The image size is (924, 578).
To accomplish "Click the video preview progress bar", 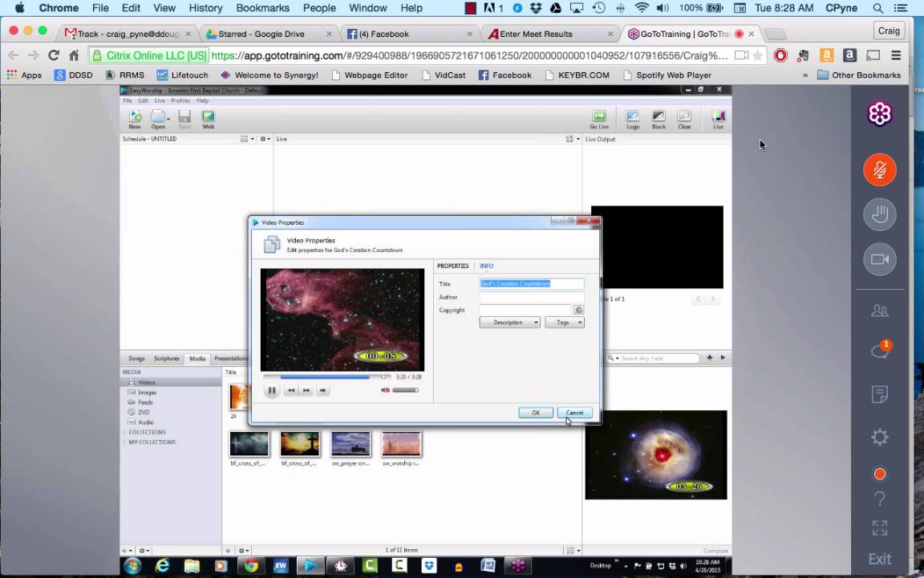I will (327, 377).
